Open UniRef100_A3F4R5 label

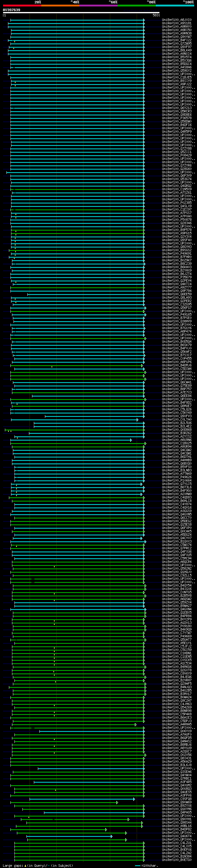click(177, 782)
